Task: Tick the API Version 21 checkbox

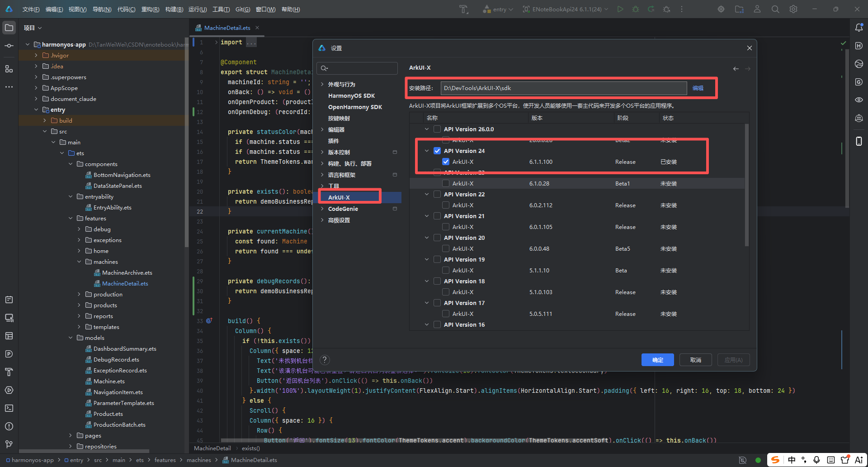Action: click(x=437, y=216)
